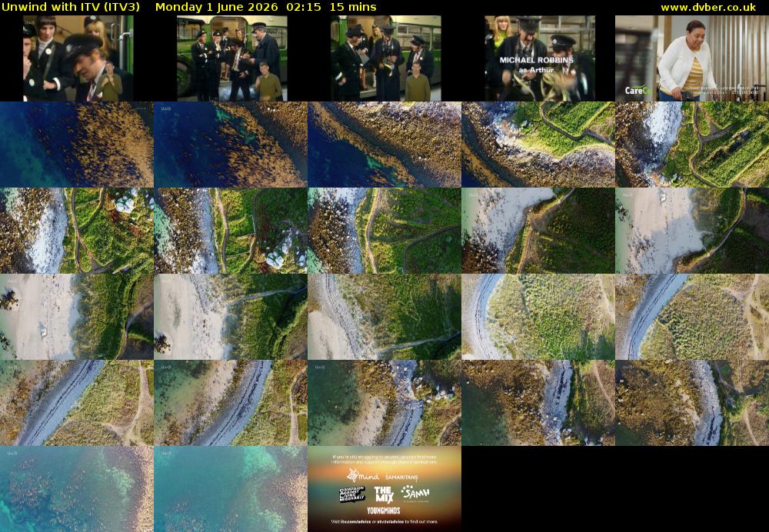Click the Campaign Against Living Miserably logo
The image size is (769, 532).
(x=352, y=494)
